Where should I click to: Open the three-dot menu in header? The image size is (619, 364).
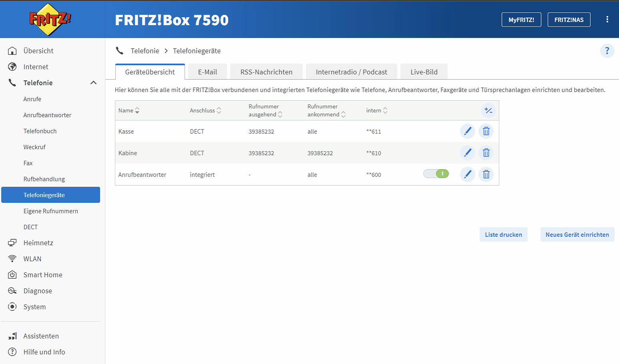tap(607, 20)
